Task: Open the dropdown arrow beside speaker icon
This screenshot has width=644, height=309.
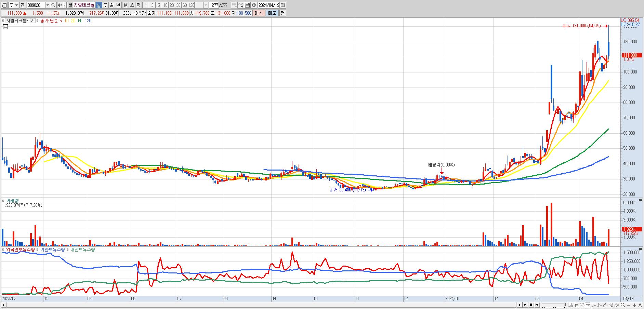Action: [65, 5]
